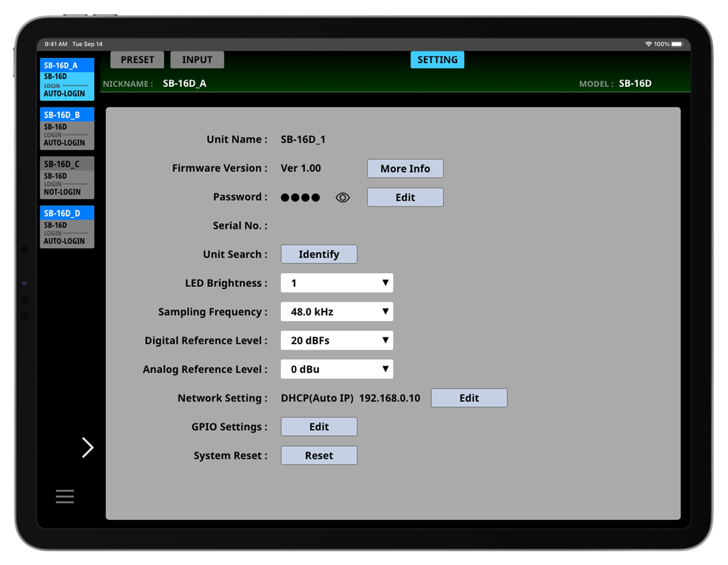Open the Sampling Frequency dropdown

tap(337, 312)
